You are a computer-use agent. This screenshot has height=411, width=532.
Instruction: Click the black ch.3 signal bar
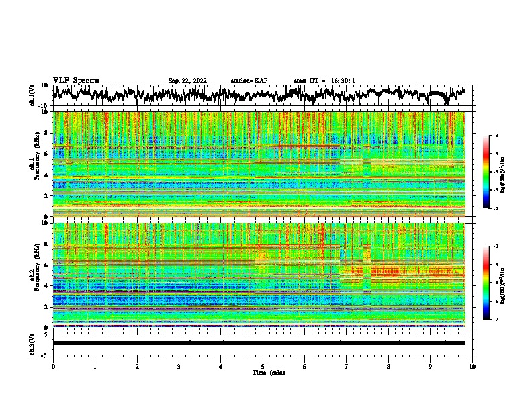(x=259, y=343)
